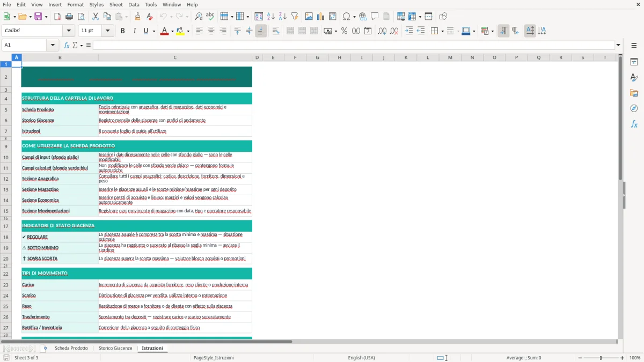Viewport: 644px width, 362px height.
Task: Select the Clone Formatting paintbrush
Action: tap(137, 17)
